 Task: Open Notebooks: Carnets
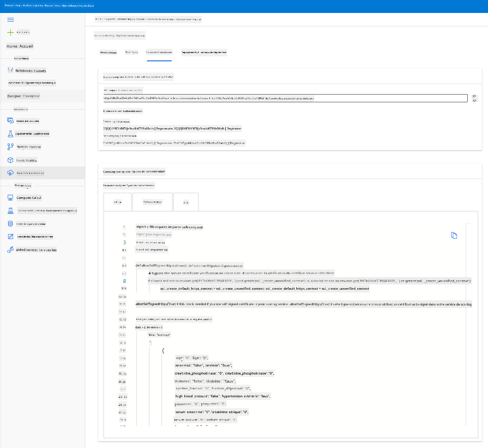[31, 71]
